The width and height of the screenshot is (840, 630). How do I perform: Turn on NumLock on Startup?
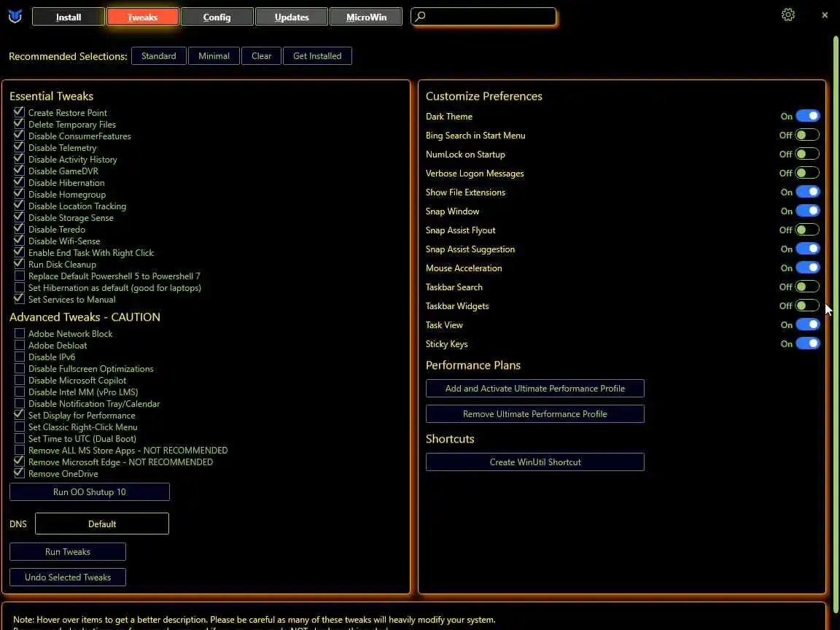(807, 155)
